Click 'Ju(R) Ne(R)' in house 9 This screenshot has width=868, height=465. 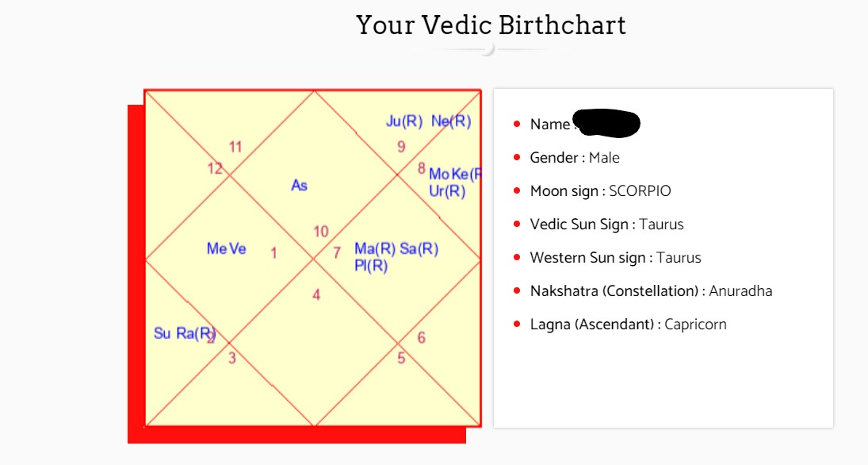click(x=429, y=121)
